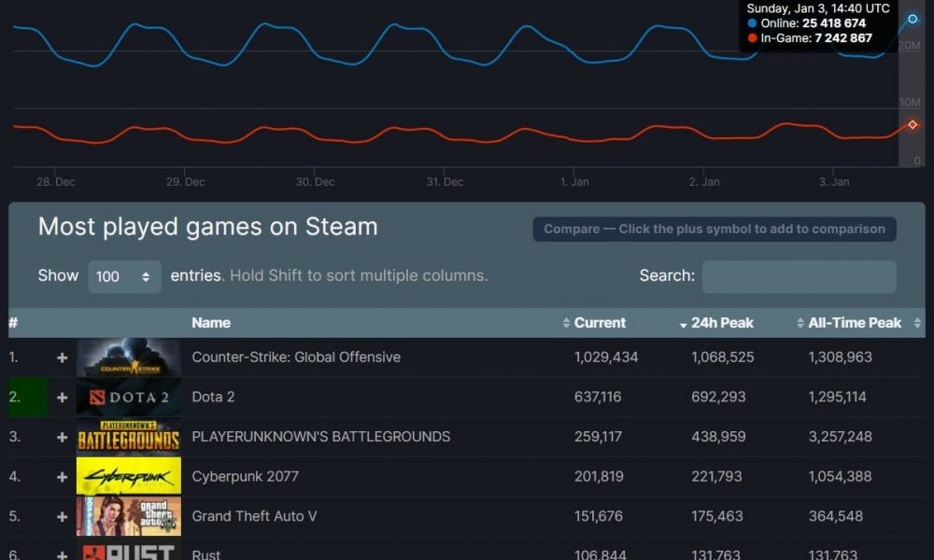Open Counter-Strike: Global Offensive link
The width and height of the screenshot is (934, 560).
[296, 357]
